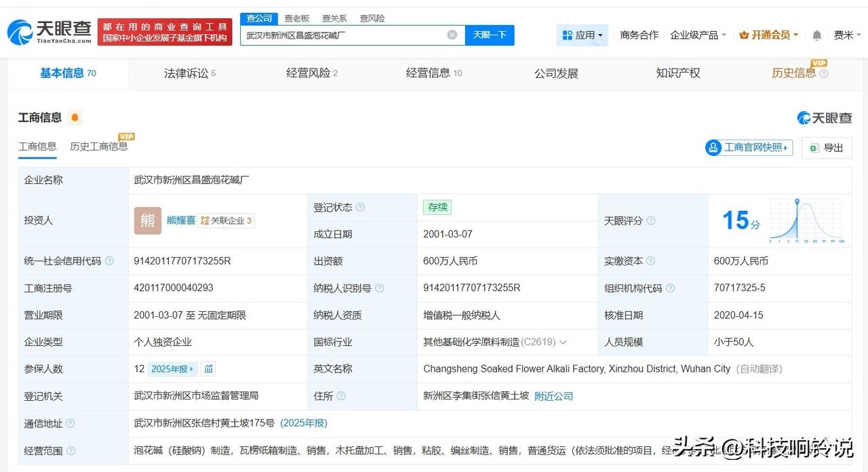This screenshot has height=472, width=868.
Task: Click 15分 TianYan score value
Action: [x=741, y=220]
